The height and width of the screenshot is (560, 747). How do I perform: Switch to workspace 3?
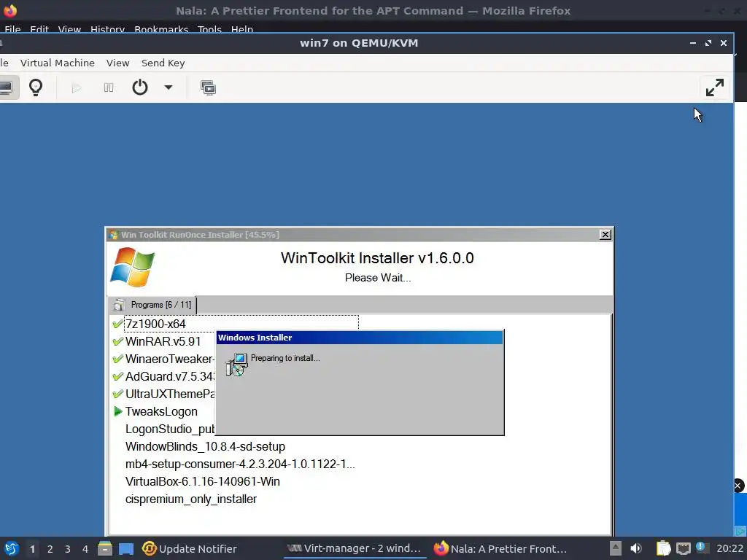point(68,549)
